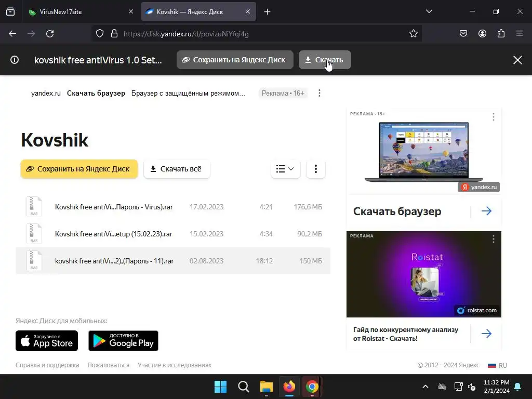Image resolution: width=532 pixels, height=399 pixels.
Task: Click the 17.02.2023 date cell
Action: click(x=206, y=207)
